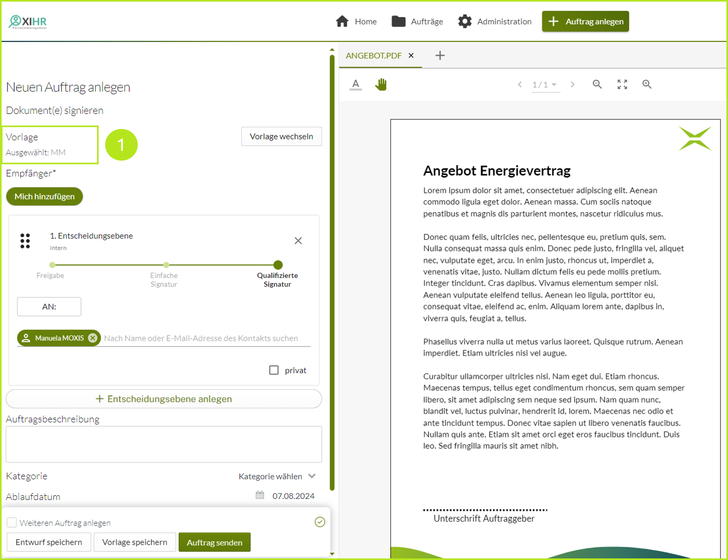728x560 pixels.
Task: Remove Manuela MOXIS recipient chip
Action: tap(93, 338)
